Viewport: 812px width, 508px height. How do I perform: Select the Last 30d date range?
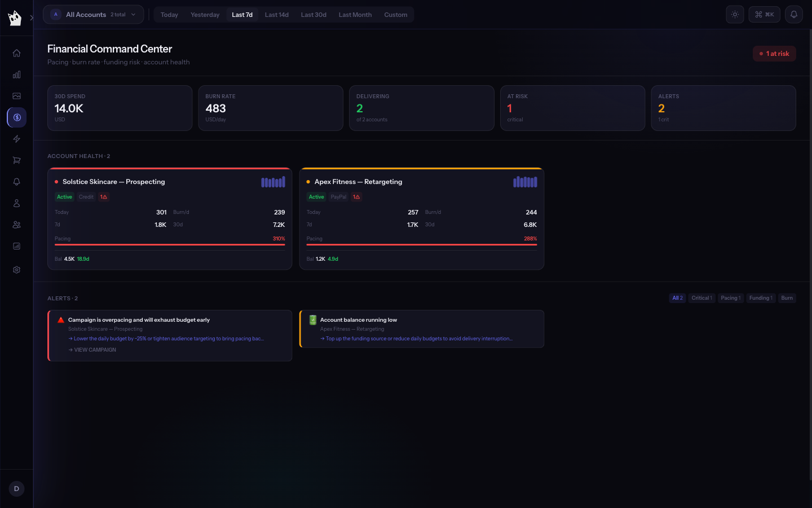(x=314, y=15)
